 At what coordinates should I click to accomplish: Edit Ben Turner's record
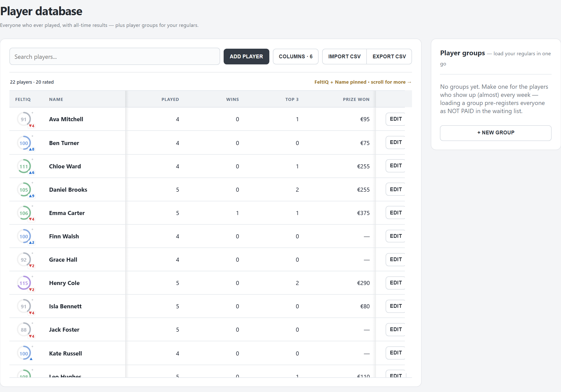[x=395, y=142]
